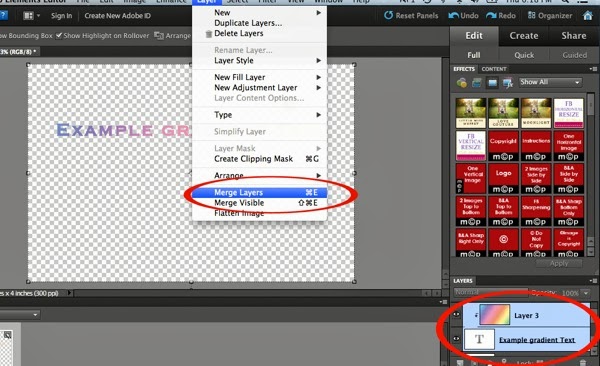
Task: Click the Apply button in Effects panel
Action: click(x=559, y=263)
